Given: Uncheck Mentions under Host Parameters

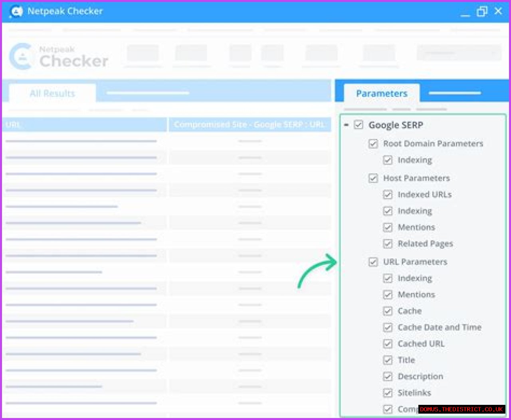Looking at the screenshot, I should [x=388, y=227].
